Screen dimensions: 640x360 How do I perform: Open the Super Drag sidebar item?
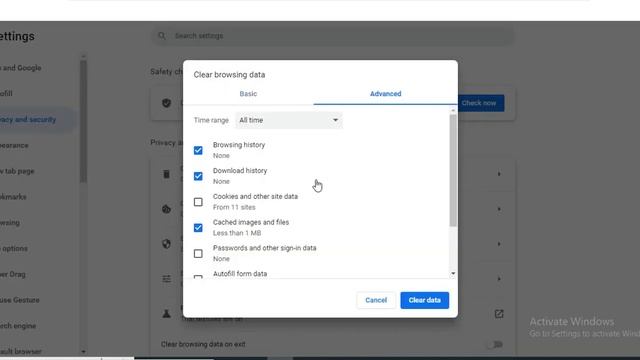[13, 274]
